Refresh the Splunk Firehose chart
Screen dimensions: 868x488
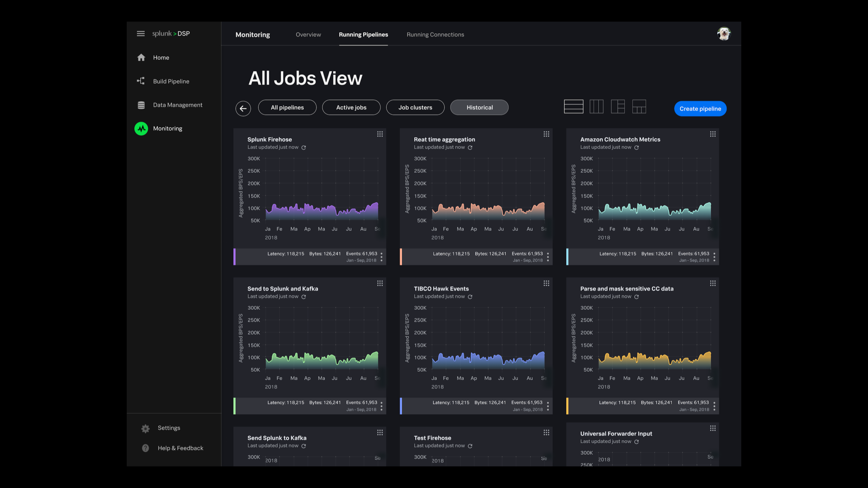click(303, 148)
